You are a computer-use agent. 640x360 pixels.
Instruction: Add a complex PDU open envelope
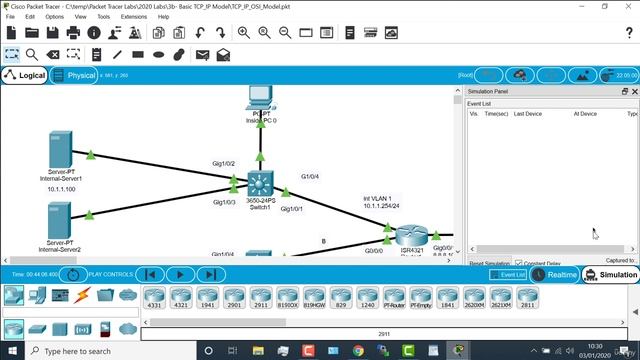223,55
